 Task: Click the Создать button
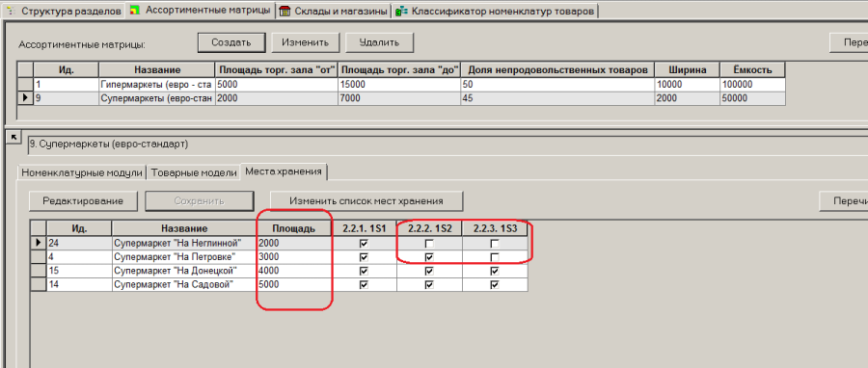coord(231,42)
